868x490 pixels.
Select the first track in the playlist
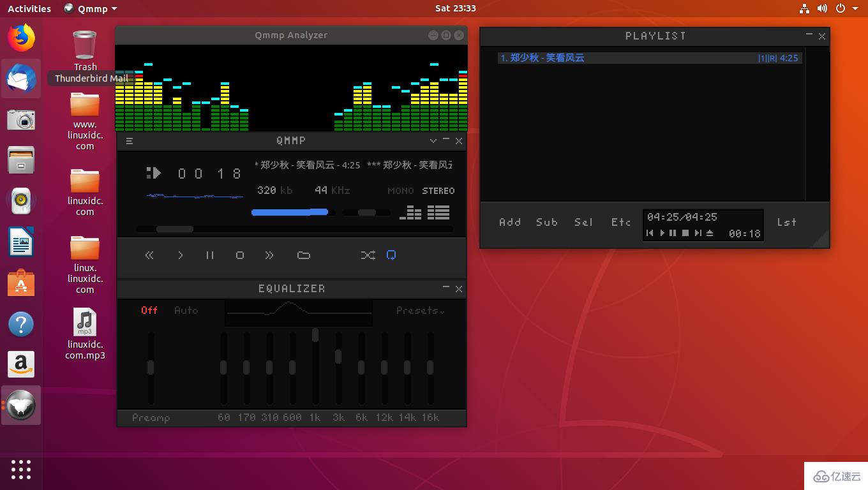click(648, 58)
